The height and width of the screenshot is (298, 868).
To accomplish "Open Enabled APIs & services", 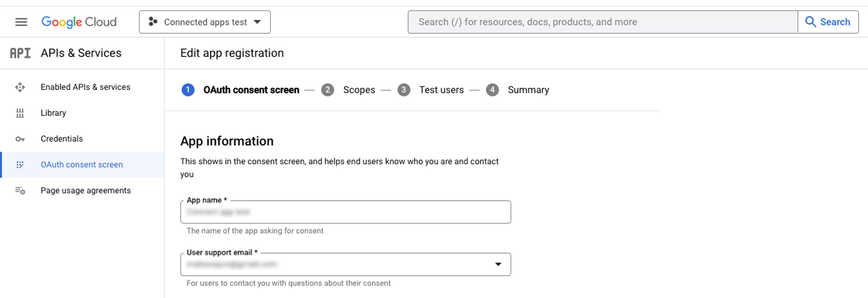I will (x=85, y=87).
